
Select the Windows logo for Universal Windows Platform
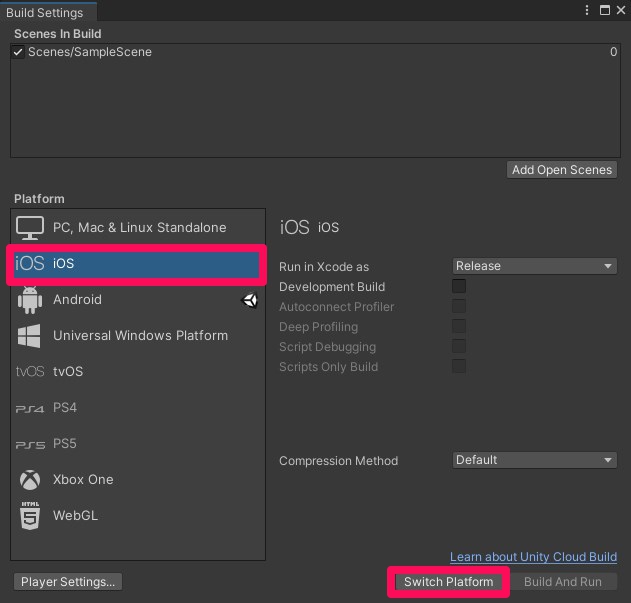coord(29,336)
